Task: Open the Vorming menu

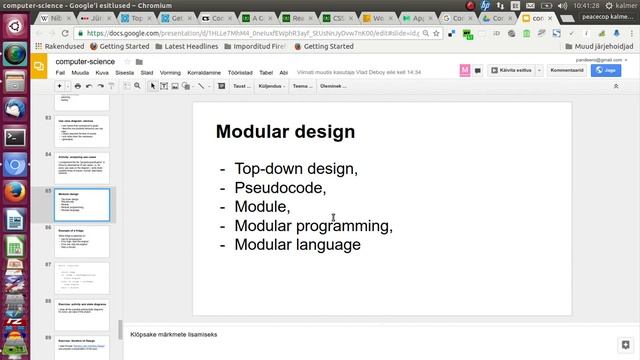Action: 170,73
